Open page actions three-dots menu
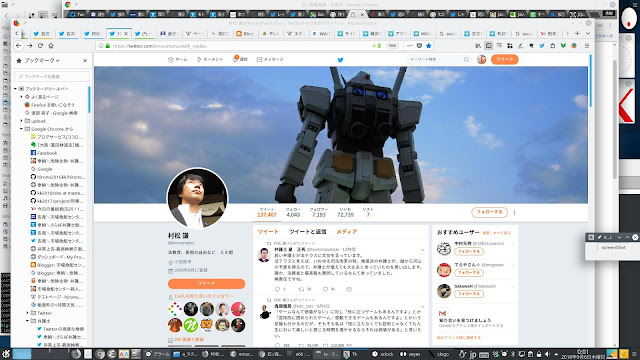This screenshot has width=640, height=360. pyautogui.click(x=410, y=46)
